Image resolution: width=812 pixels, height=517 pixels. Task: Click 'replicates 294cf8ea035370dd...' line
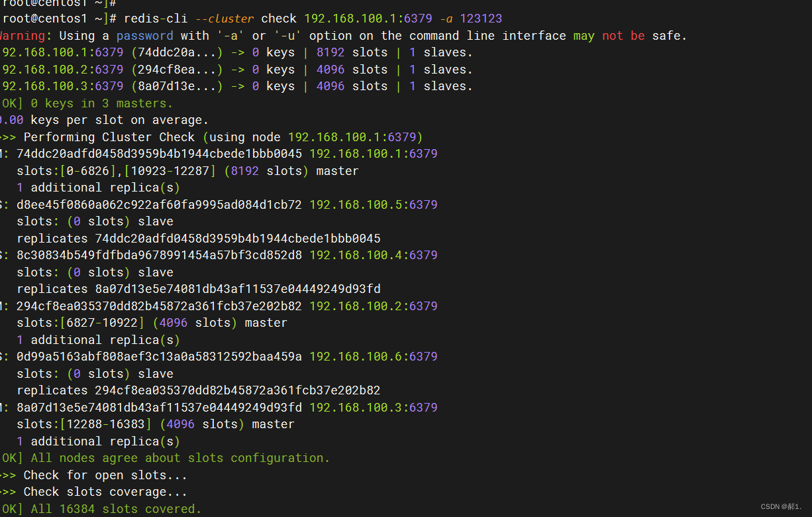tap(199, 390)
